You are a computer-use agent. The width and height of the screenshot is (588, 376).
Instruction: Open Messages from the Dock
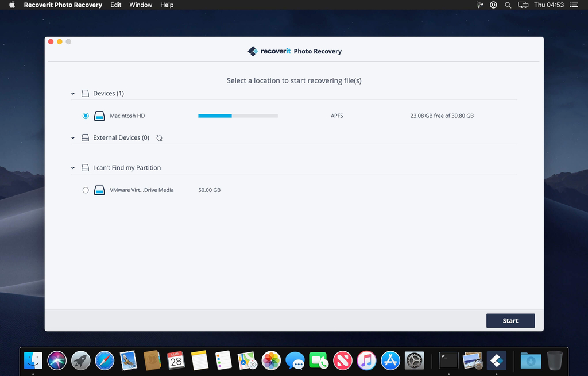[295, 360]
